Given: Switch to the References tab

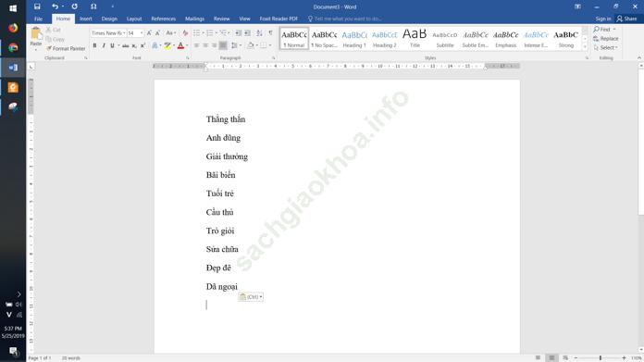Looking at the screenshot, I should pyautogui.click(x=163, y=19).
